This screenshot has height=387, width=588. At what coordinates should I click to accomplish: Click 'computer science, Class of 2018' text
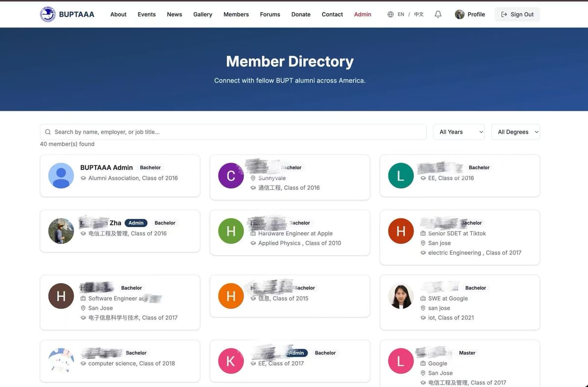[131, 363]
